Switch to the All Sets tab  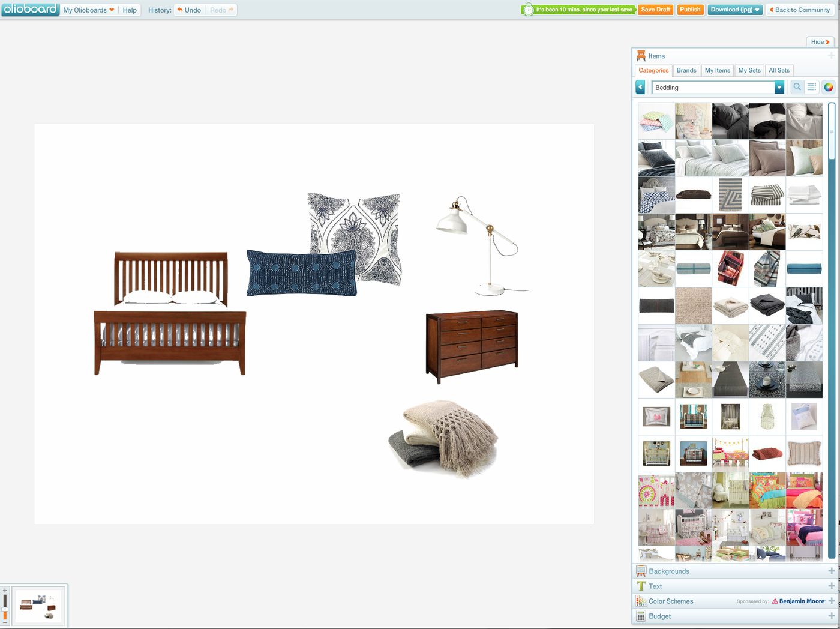pos(779,70)
